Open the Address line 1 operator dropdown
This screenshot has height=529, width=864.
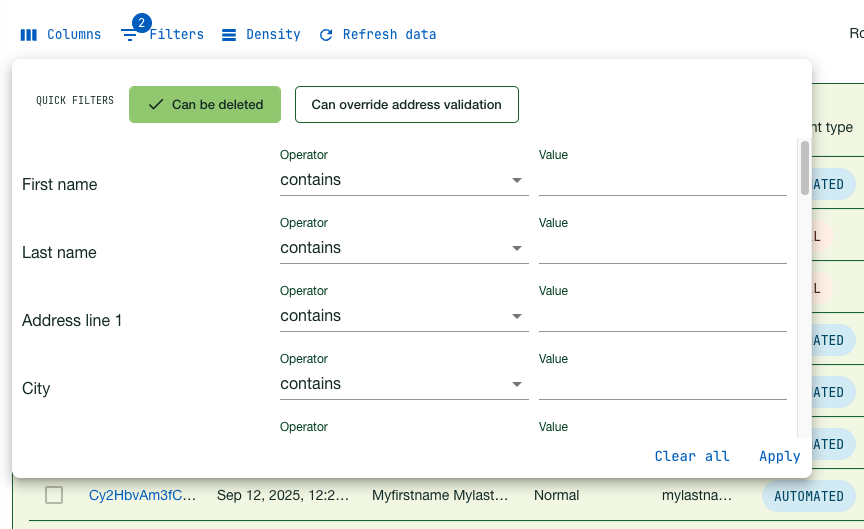[403, 316]
